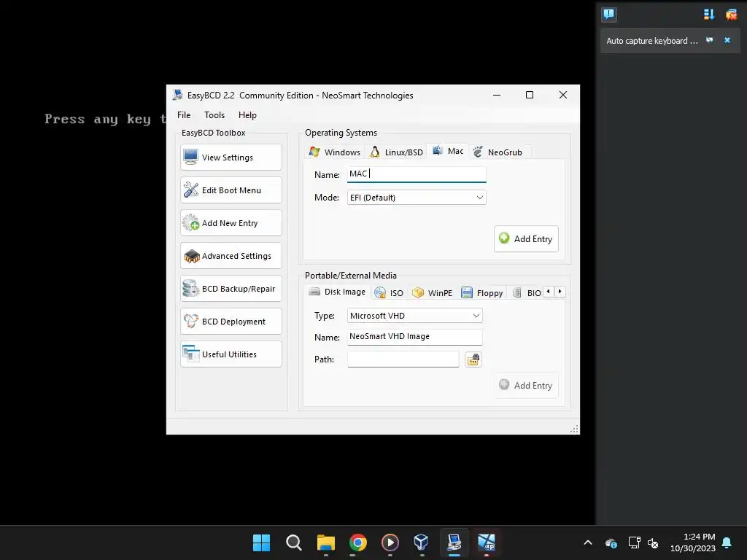Expand the Mode EFI (Default) dropdown
Image resolution: width=747 pixels, height=560 pixels.
coord(417,198)
